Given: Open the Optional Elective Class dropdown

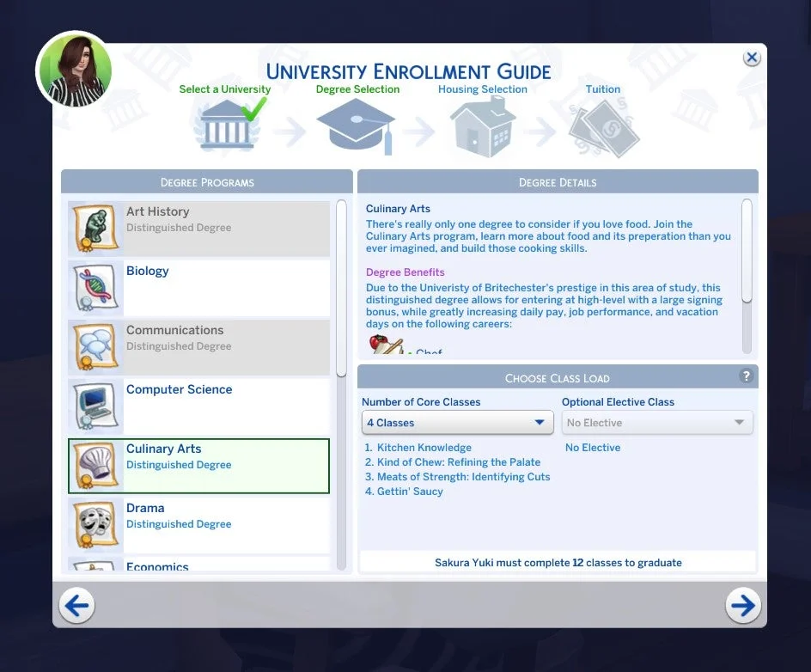Looking at the screenshot, I should point(657,423).
